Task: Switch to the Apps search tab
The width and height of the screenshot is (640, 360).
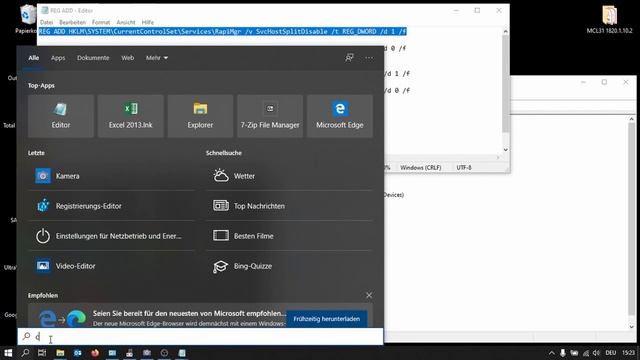Action: coord(58,58)
